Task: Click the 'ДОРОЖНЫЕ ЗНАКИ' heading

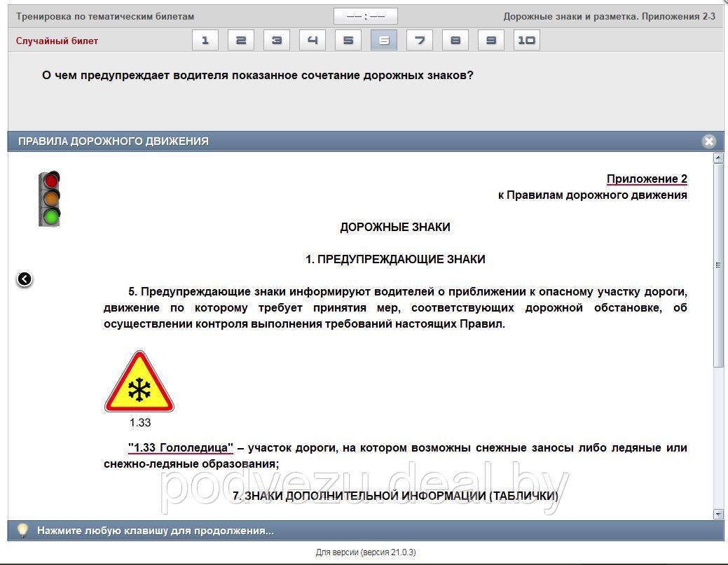Action: (395, 227)
